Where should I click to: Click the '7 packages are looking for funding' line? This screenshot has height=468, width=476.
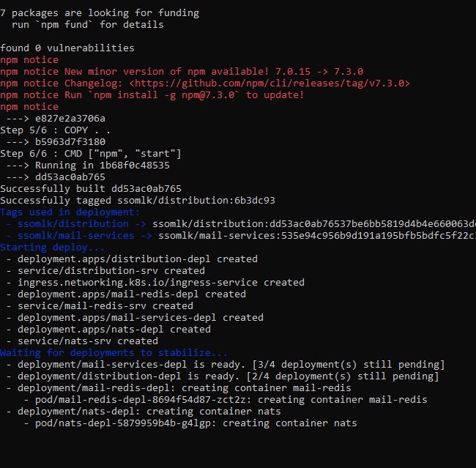[100, 13]
